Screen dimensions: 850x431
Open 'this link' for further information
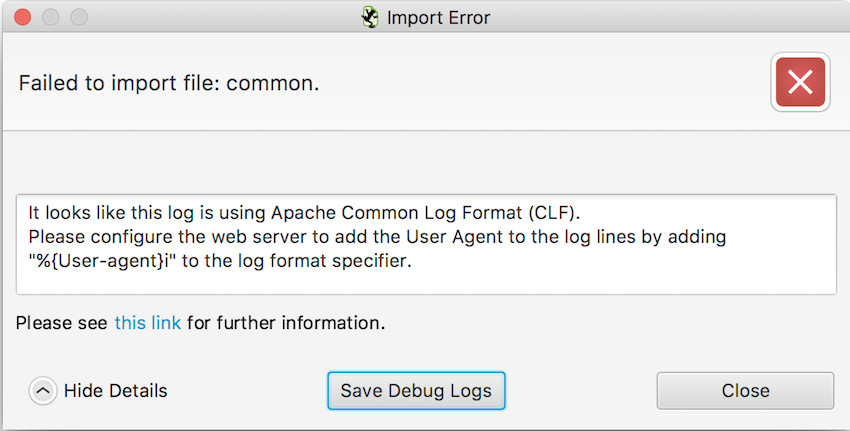click(x=147, y=323)
